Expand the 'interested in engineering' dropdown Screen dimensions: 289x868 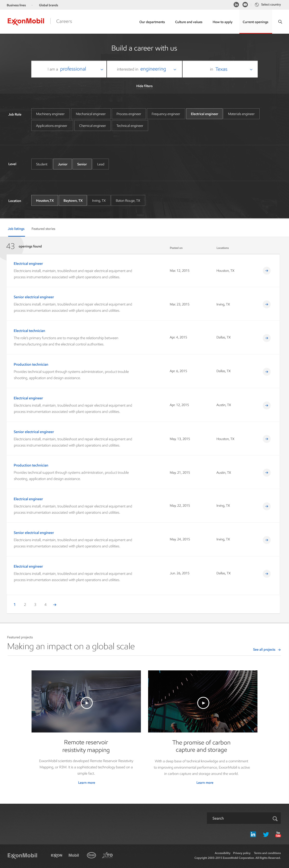144,69
